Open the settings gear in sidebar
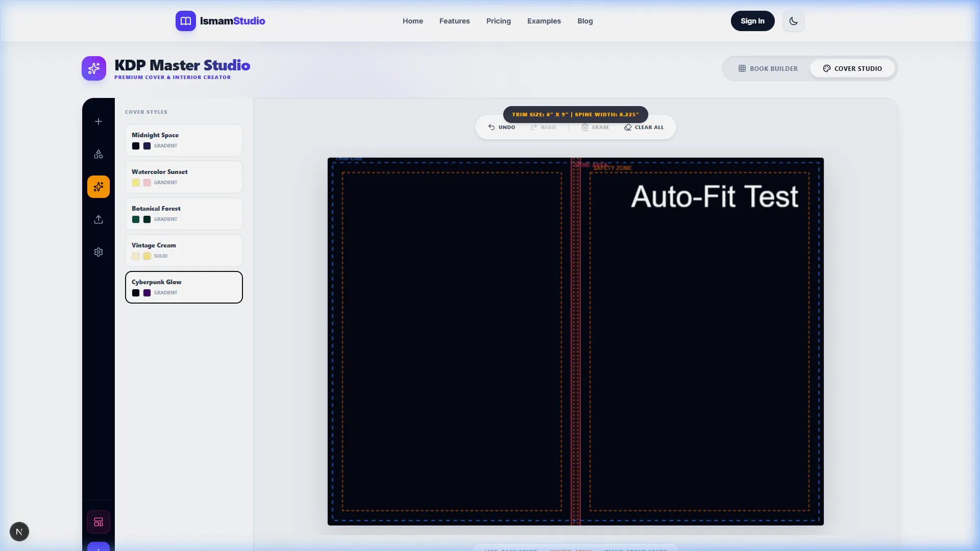 click(x=99, y=252)
